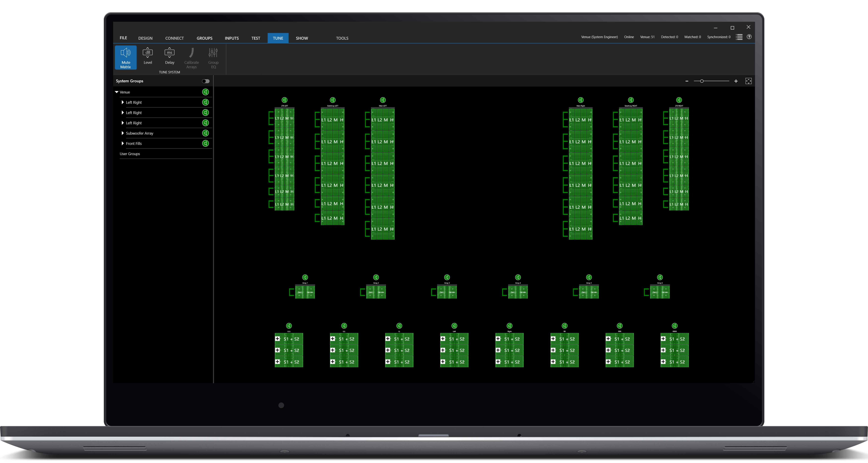Select the Level dB tool

[x=148, y=56]
